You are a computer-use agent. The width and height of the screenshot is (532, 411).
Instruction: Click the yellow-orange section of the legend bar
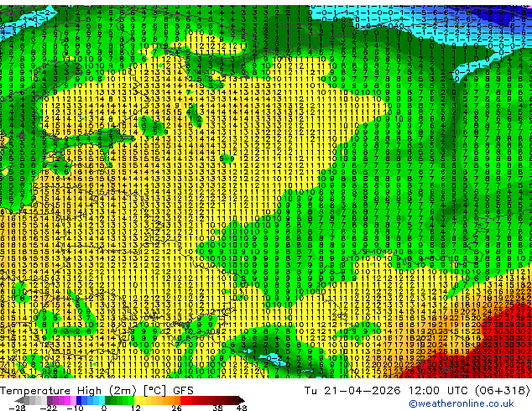(x=157, y=400)
